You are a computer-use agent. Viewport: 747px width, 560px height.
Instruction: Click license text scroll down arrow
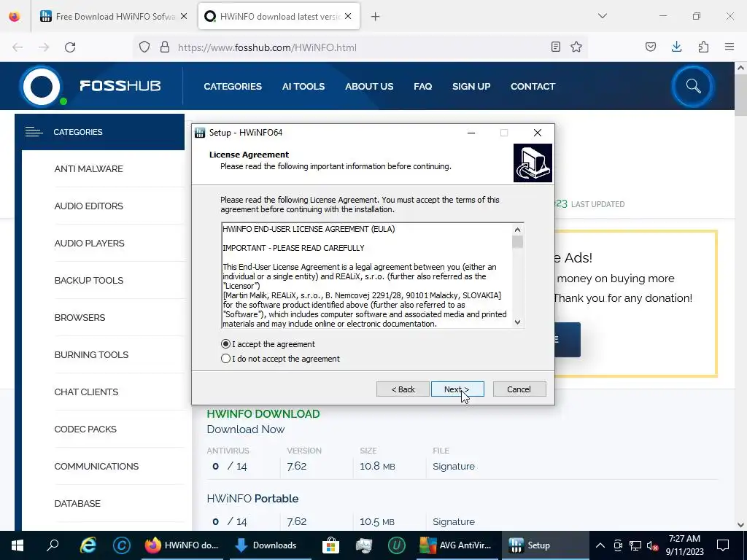tap(517, 322)
